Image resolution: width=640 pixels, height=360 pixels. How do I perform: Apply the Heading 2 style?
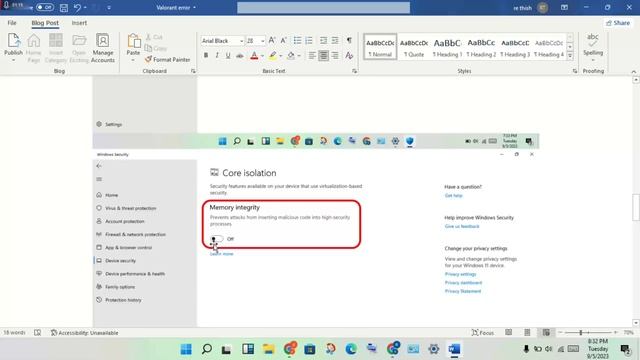pos(481,47)
